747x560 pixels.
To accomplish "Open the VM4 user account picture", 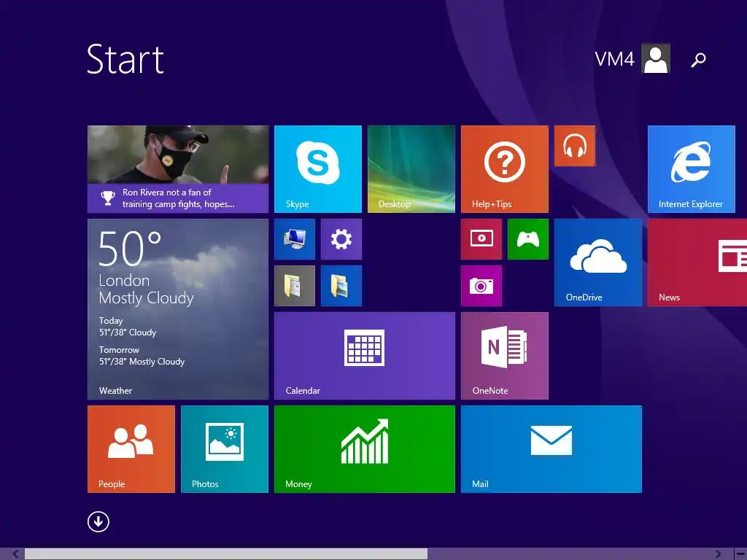I will [x=656, y=58].
